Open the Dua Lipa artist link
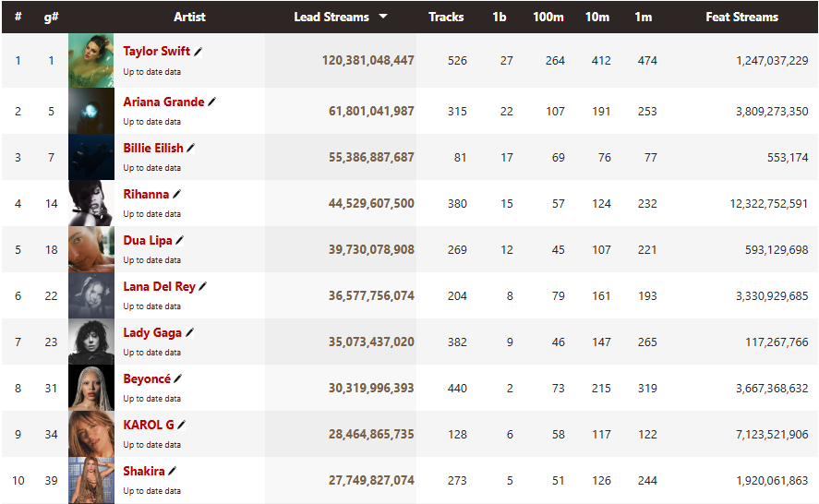Image resolution: width=819 pixels, height=504 pixels. (x=148, y=240)
